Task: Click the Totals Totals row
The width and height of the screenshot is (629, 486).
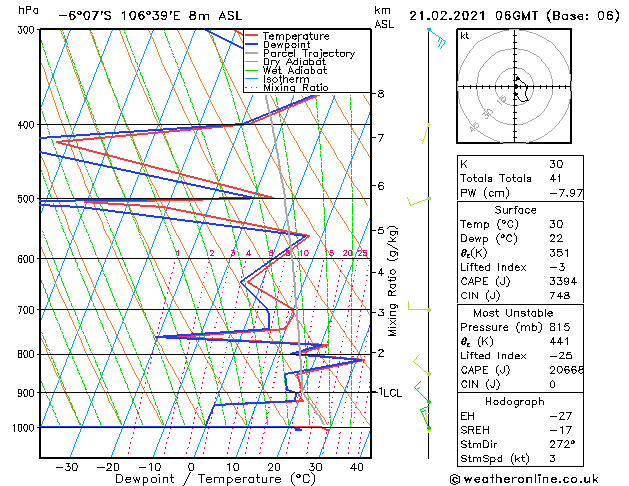Action: pos(520,178)
